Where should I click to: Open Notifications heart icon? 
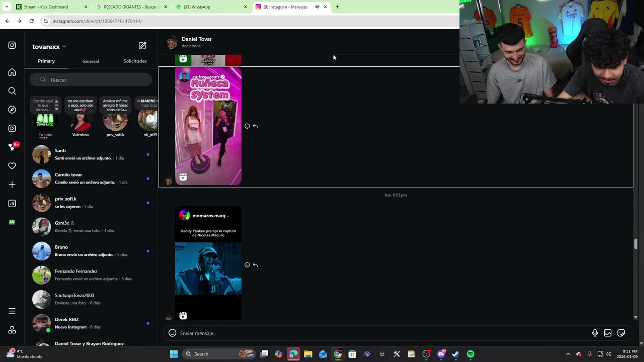pyautogui.click(x=12, y=166)
